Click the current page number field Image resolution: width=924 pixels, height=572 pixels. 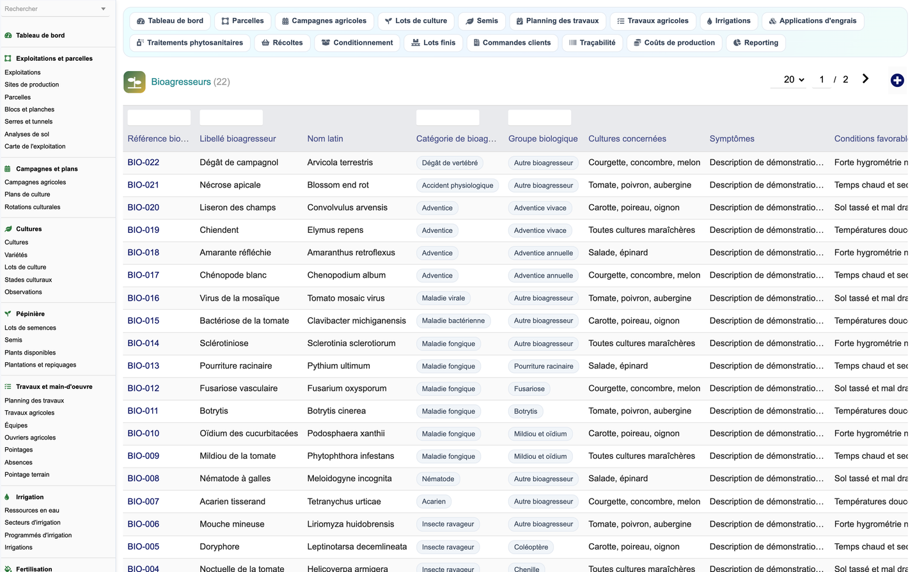click(x=822, y=79)
